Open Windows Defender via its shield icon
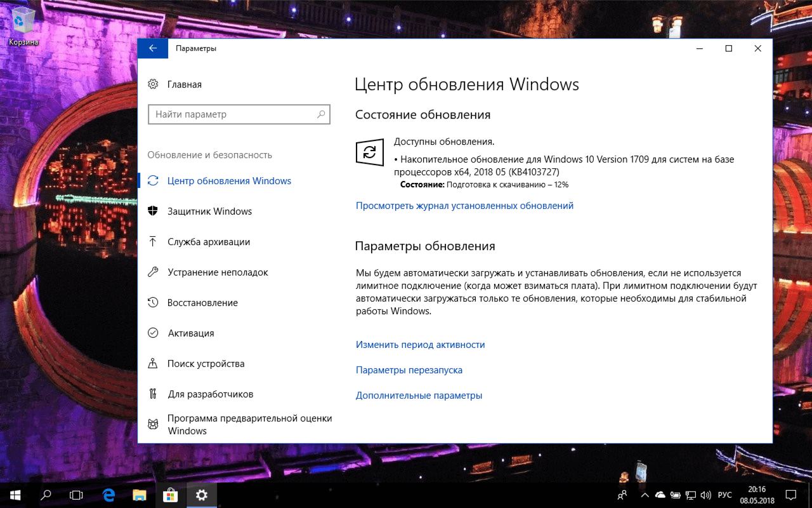 click(x=153, y=210)
